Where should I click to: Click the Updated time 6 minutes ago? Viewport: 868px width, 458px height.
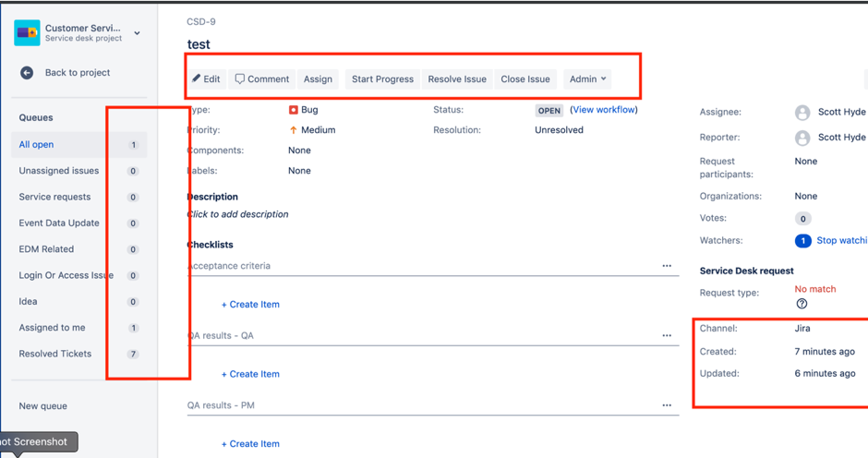(825, 373)
